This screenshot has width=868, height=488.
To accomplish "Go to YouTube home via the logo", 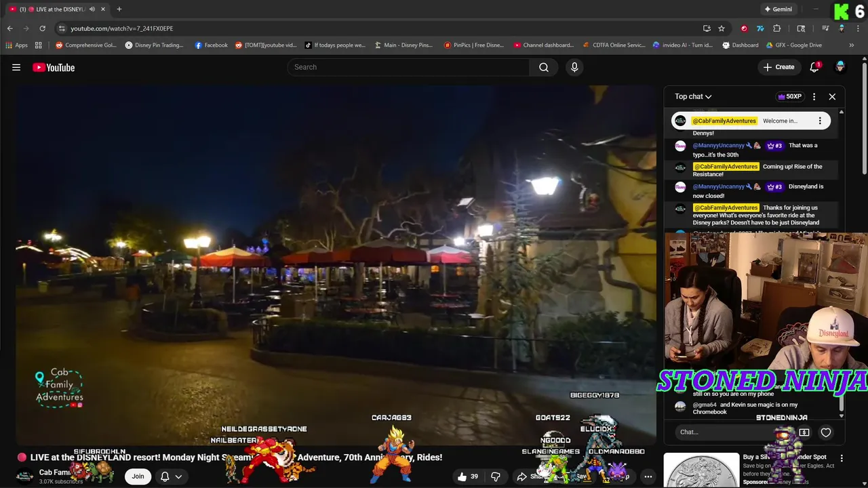I will 54,67.
